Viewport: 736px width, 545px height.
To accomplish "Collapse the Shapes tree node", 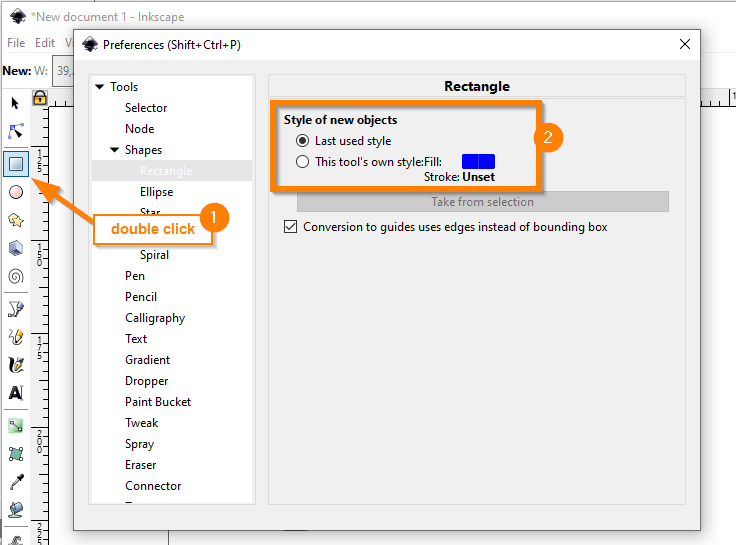I will (115, 150).
